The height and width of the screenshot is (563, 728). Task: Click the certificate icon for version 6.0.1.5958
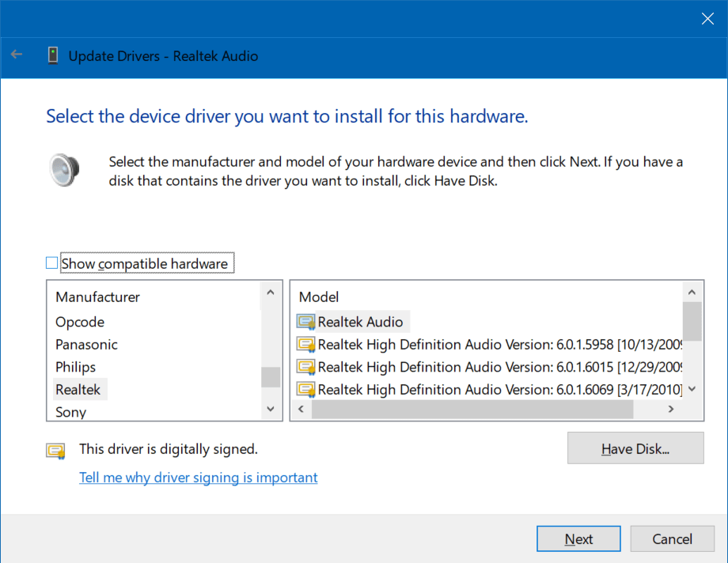[x=306, y=345]
